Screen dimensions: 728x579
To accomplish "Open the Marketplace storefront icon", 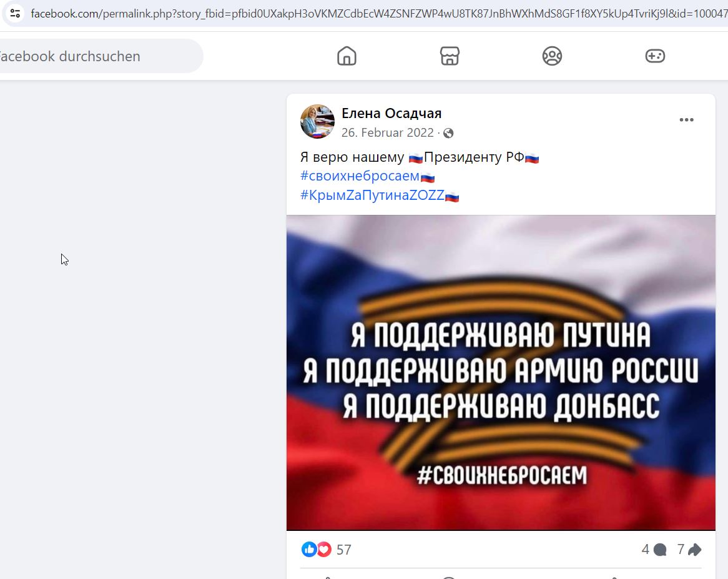I will pyautogui.click(x=450, y=56).
